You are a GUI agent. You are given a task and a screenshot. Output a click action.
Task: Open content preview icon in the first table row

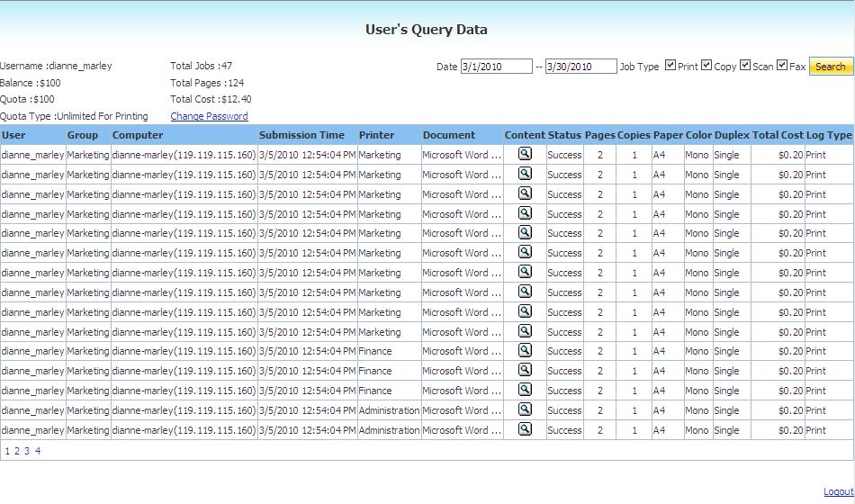click(x=525, y=154)
